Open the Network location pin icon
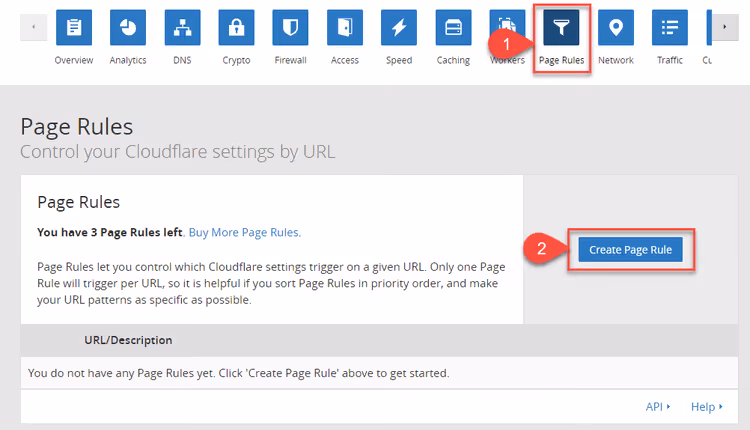Viewport: 750px width, 430px height. [616, 28]
